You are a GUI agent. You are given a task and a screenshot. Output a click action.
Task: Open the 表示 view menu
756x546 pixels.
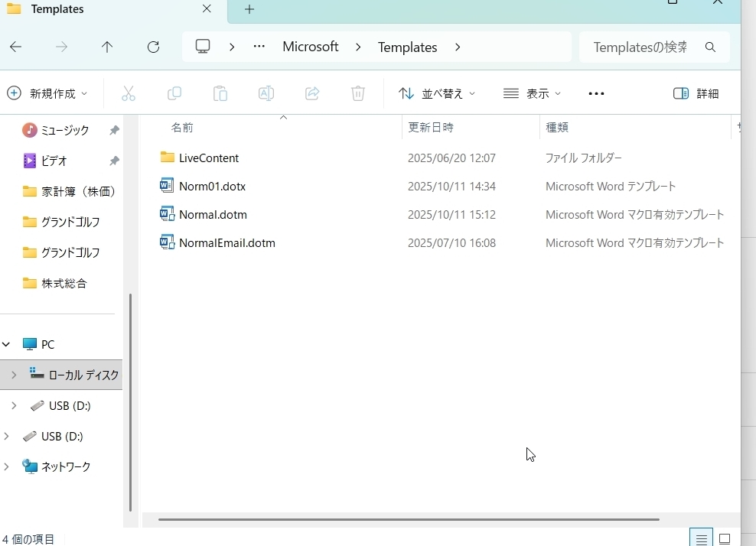tap(533, 93)
